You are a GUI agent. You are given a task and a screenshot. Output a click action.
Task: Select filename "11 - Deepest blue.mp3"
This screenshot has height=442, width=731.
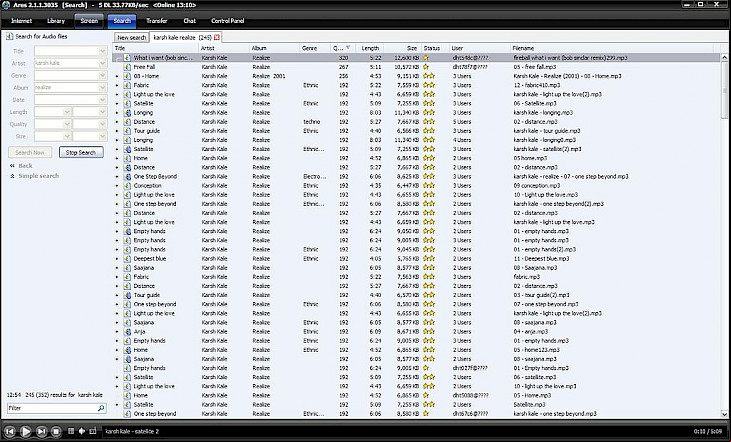(541, 258)
